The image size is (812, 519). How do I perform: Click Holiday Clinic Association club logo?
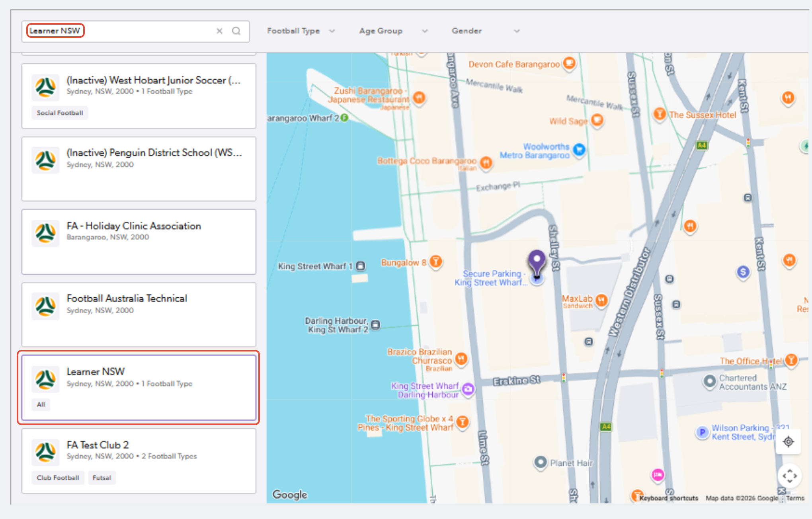pos(46,234)
